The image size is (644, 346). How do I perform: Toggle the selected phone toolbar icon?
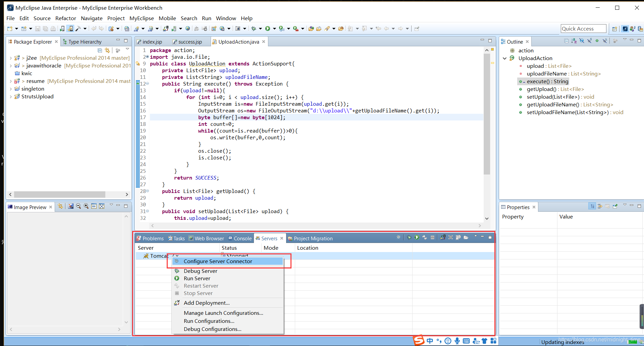click(x=70, y=29)
